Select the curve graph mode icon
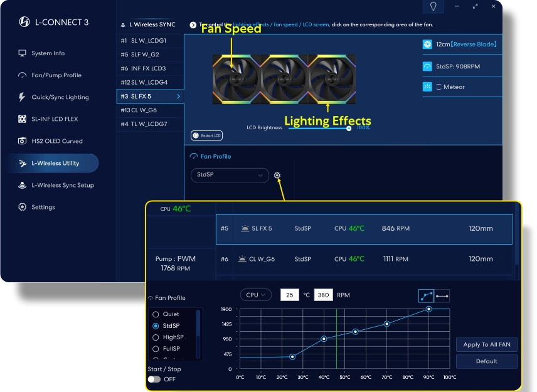 tap(427, 296)
